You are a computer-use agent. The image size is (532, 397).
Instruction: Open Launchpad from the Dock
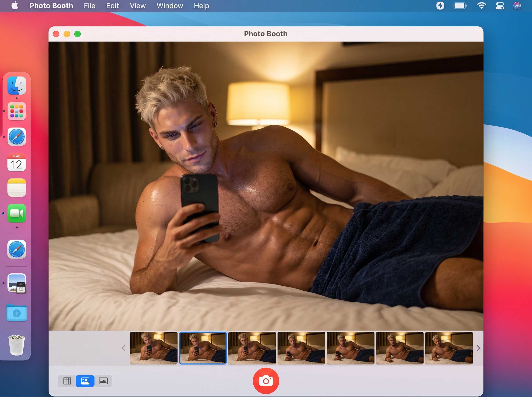tap(17, 111)
